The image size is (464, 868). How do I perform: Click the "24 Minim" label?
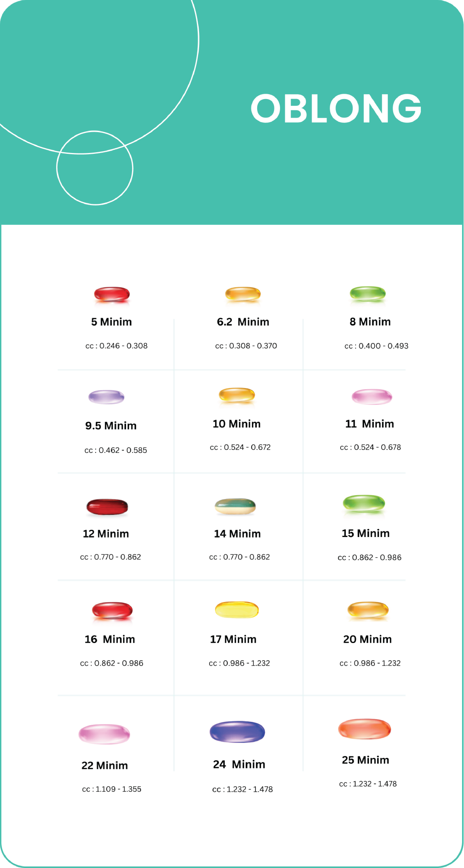[x=239, y=764]
